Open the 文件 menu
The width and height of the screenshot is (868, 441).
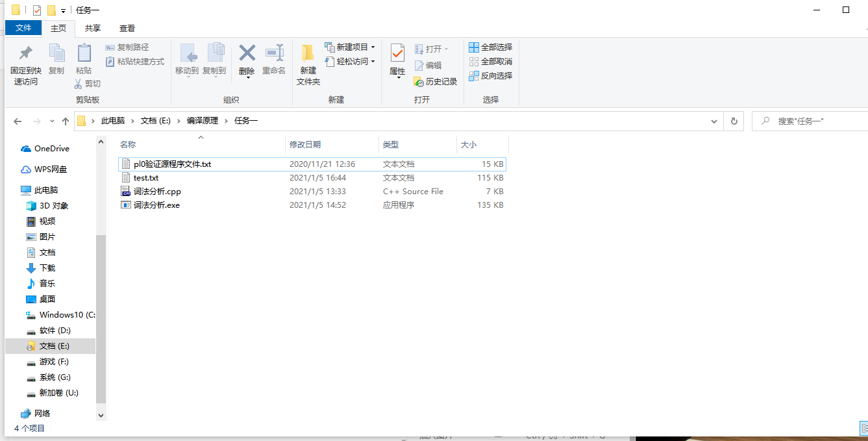click(23, 28)
